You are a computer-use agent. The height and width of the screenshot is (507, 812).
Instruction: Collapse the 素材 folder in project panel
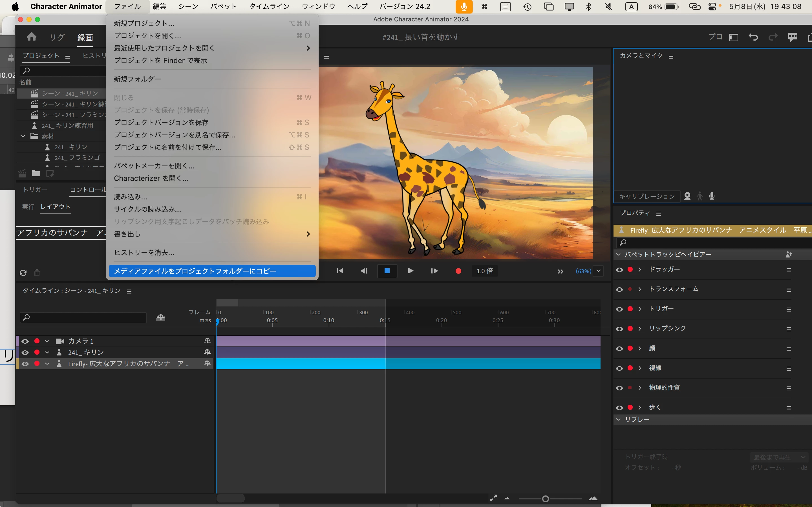(23, 136)
